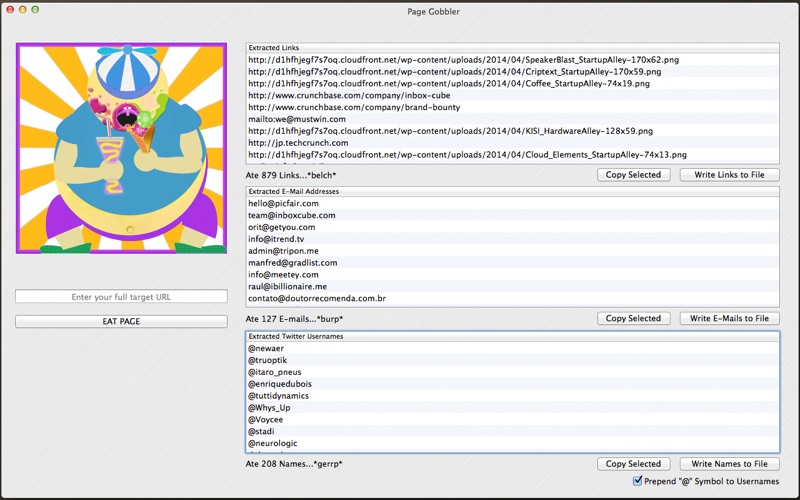Select the @enriquedubois username
The image size is (800, 500).
(512, 384)
